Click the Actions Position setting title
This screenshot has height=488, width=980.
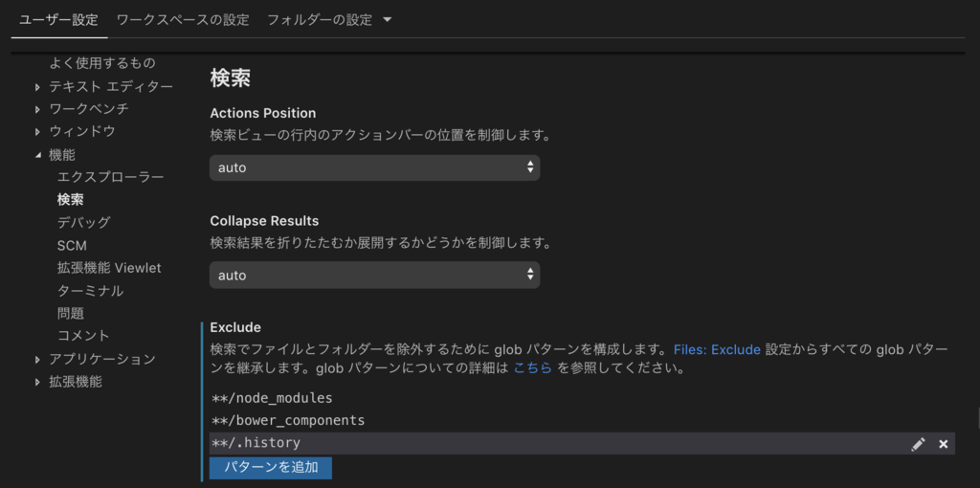263,113
